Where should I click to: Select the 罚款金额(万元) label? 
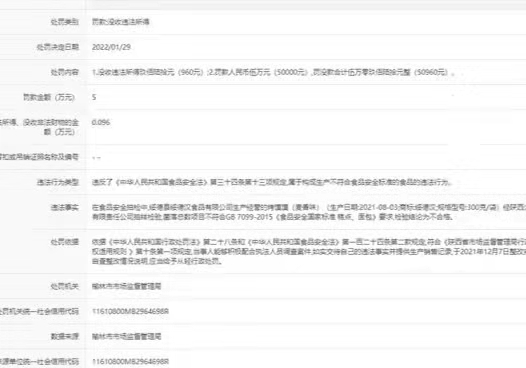point(49,97)
